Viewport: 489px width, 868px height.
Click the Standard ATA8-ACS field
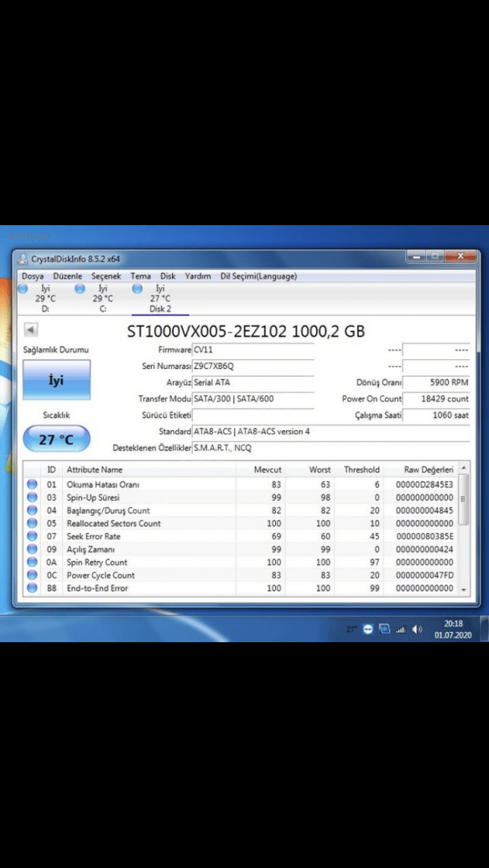[331, 432]
